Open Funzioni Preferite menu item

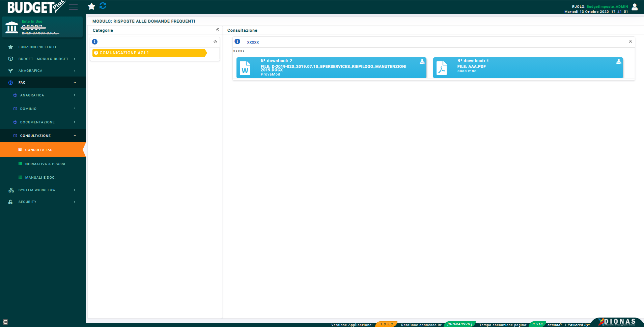click(x=43, y=47)
